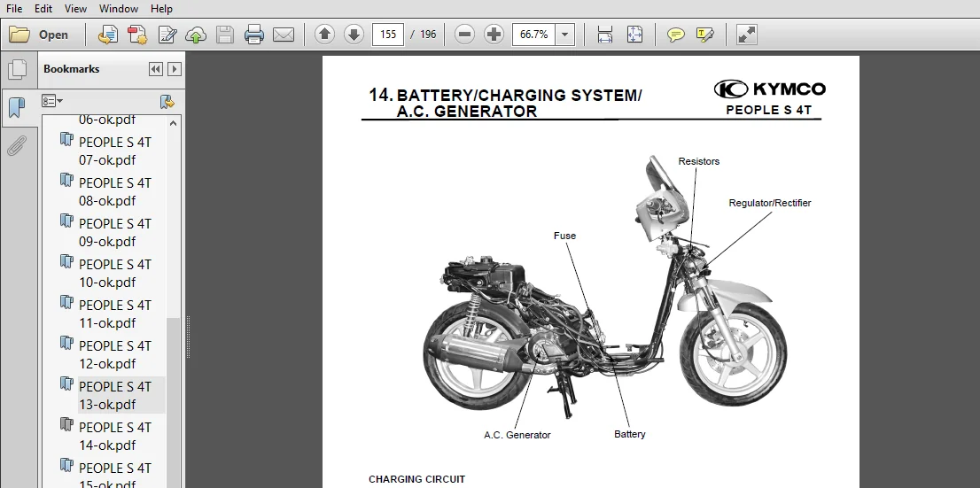Click the Regulator/Rectifier label
The width and height of the screenshot is (980, 488).
coord(770,203)
